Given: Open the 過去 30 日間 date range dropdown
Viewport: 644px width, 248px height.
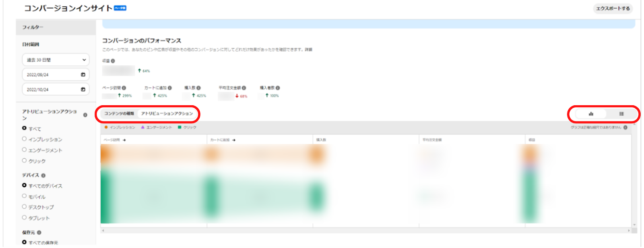Looking at the screenshot, I should (56, 60).
